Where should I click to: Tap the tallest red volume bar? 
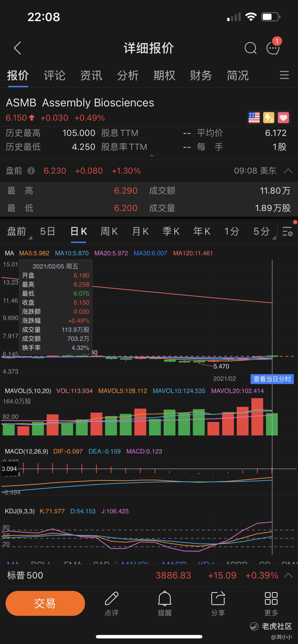point(257,417)
